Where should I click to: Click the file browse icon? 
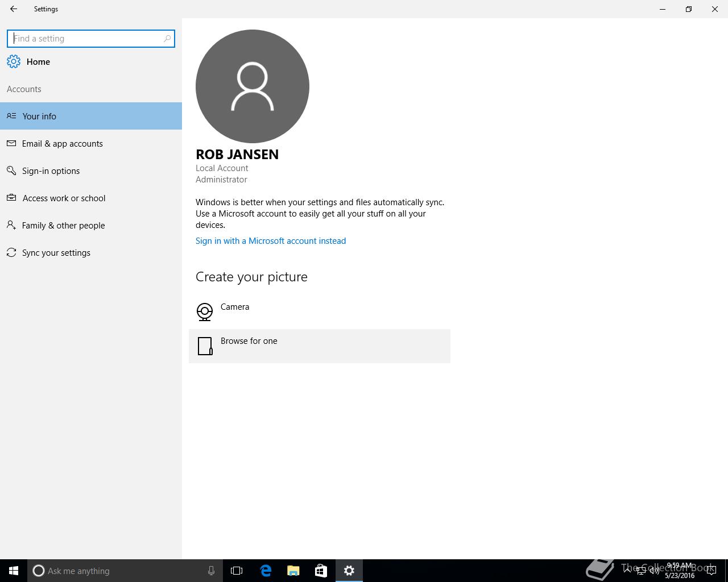point(205,346)
